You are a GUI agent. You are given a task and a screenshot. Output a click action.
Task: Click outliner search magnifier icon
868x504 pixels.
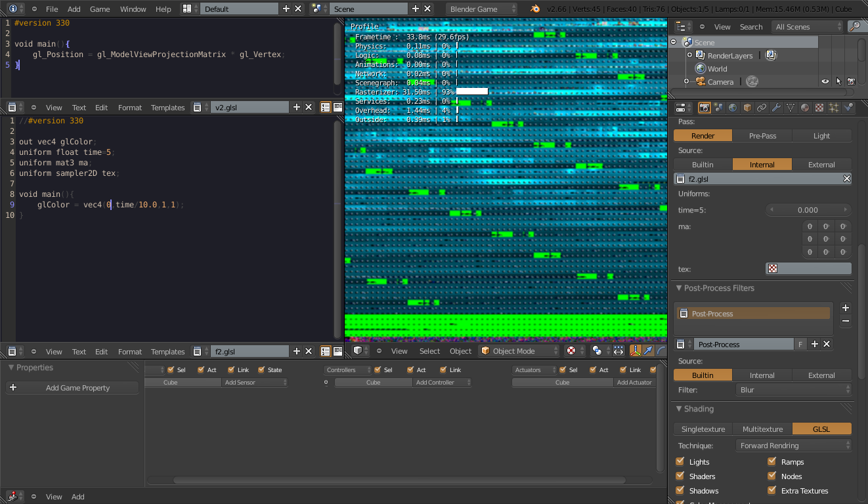[855, 27]
